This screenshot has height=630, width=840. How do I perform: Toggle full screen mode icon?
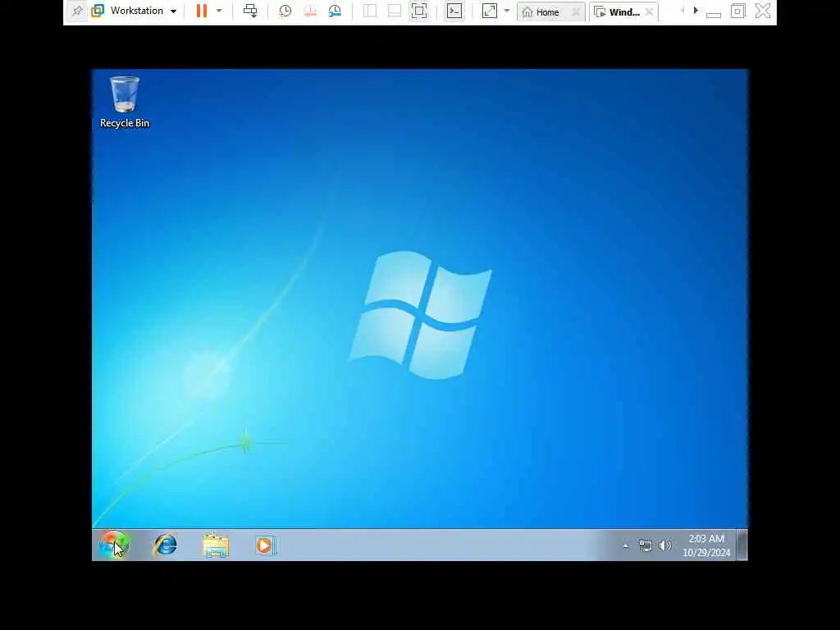coord(419,11)
